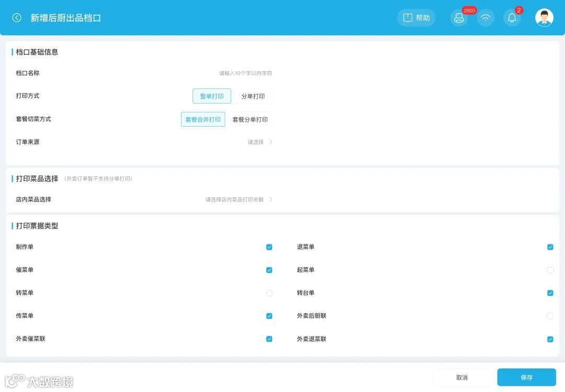Open the printer icon with 2800 badge
Viewport: 565px width, 392px height.
459,18
